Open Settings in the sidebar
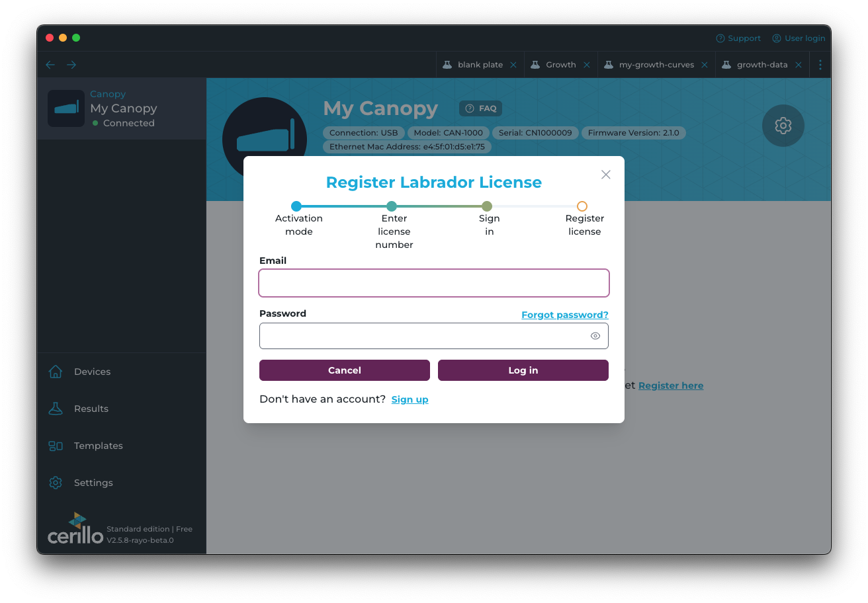This screenshot has width=868, height=603. pos(93,483)
